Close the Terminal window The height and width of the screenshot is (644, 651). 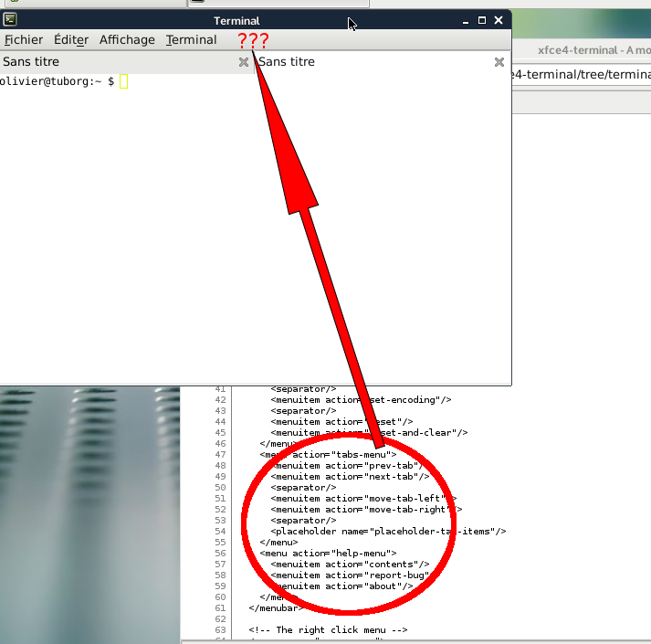click(499, 20)
